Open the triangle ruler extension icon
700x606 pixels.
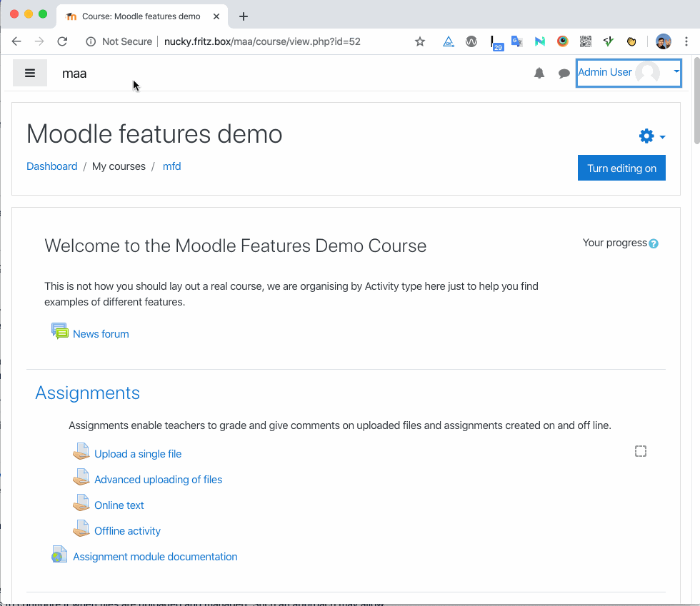[449, 41]
